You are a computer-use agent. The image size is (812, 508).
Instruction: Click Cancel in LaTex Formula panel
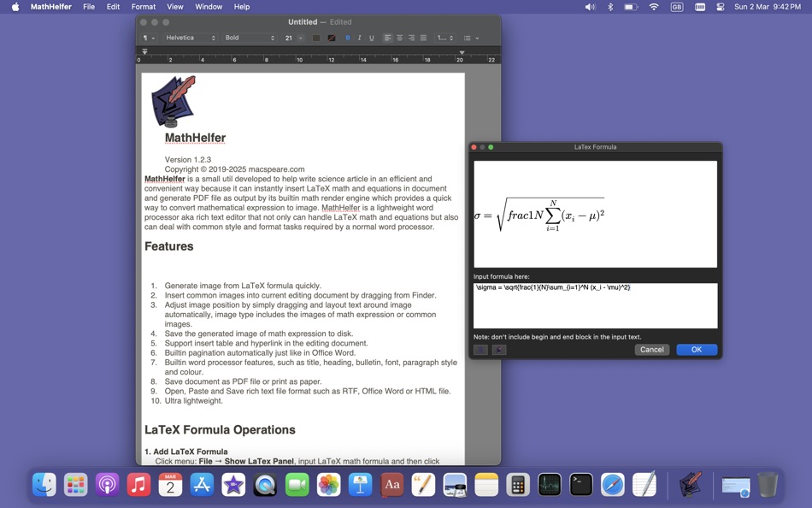tap(652, 350)
